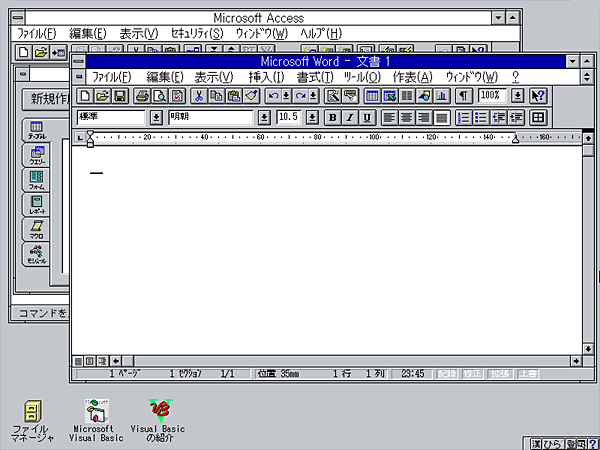600x450 pixels.
Task: Open Access's application control menu box
Action: tap(18, 18)
